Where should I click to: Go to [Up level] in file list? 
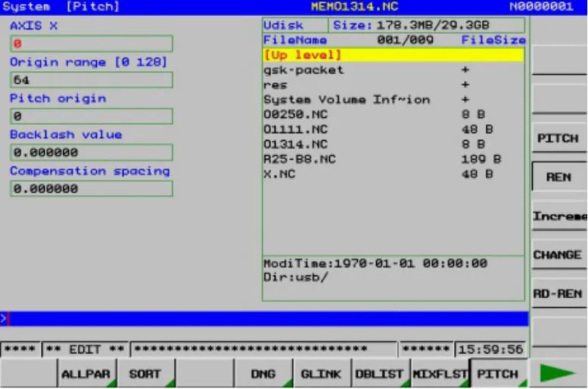pos(393,55)
